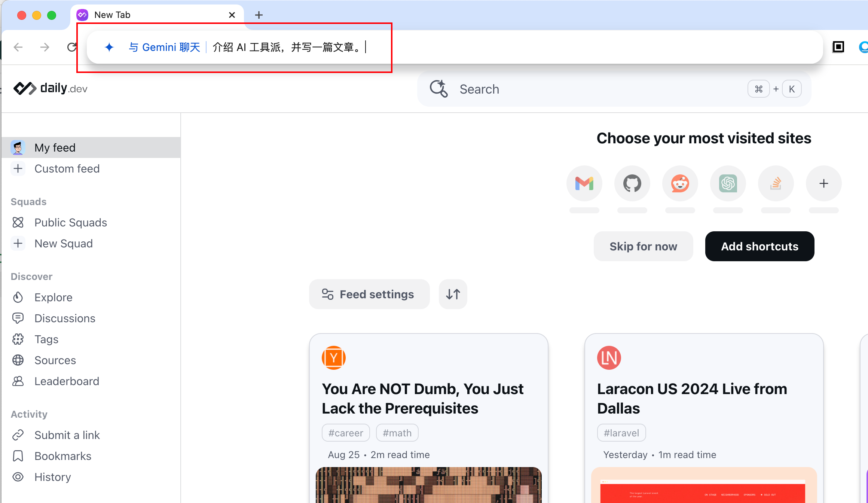868x503 pixels.
Task: Click the 'Choose your most visited sites' heading
Action: 704,138
